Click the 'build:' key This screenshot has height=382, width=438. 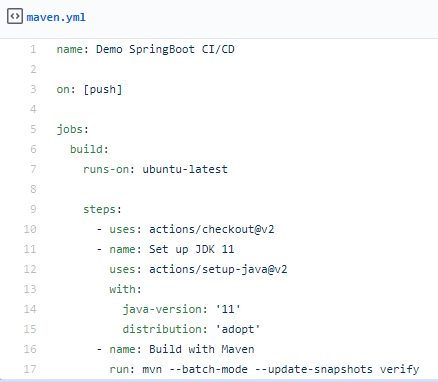click(x=89, y=149)
